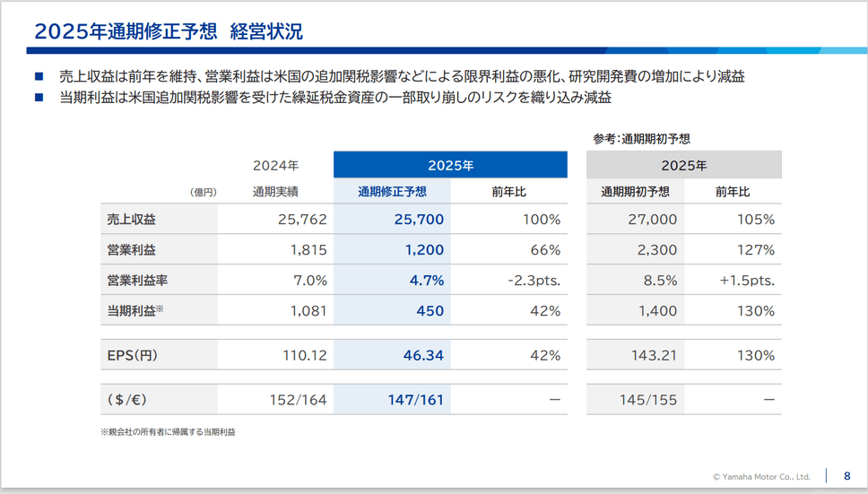The image size is (868, 494).
Task: Select the blue 2025年 column header
Action: 450,165
